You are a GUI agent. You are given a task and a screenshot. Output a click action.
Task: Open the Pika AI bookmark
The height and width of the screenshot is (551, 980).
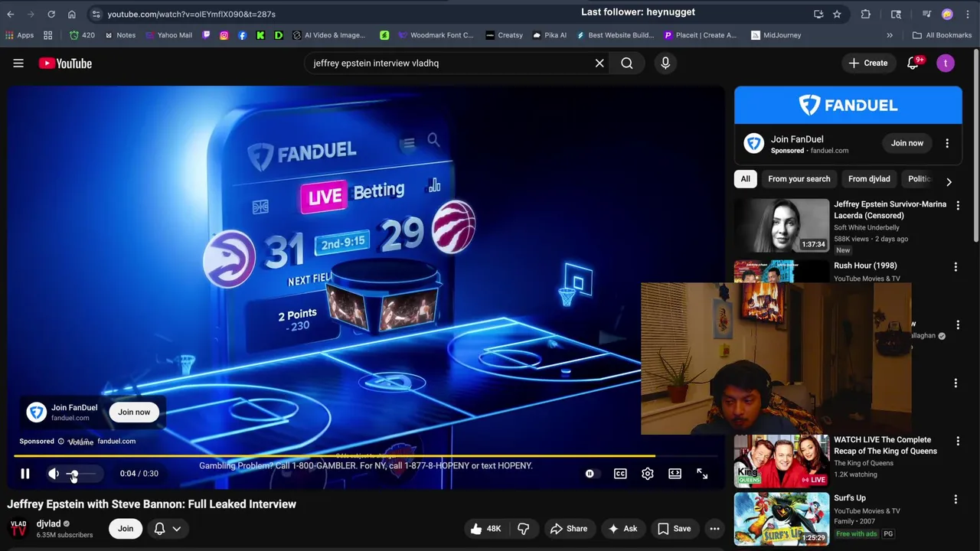click(x=550, y=35)
